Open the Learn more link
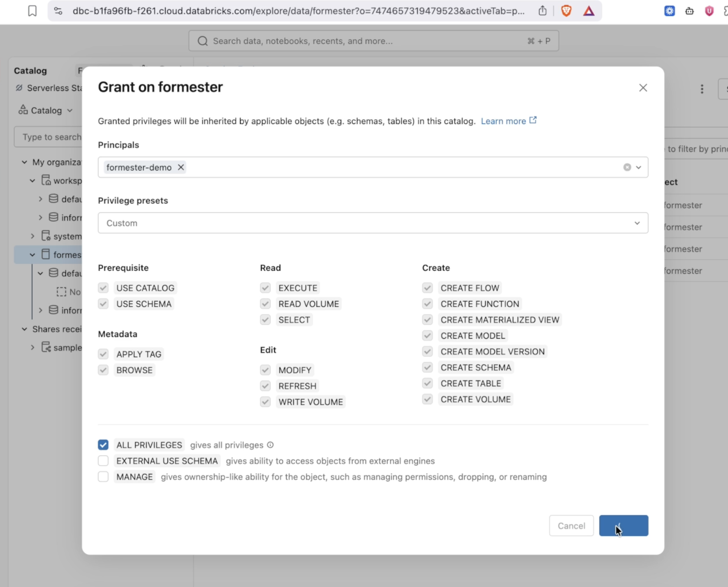The width and height of the screenshot is (728, 587). 503,121
